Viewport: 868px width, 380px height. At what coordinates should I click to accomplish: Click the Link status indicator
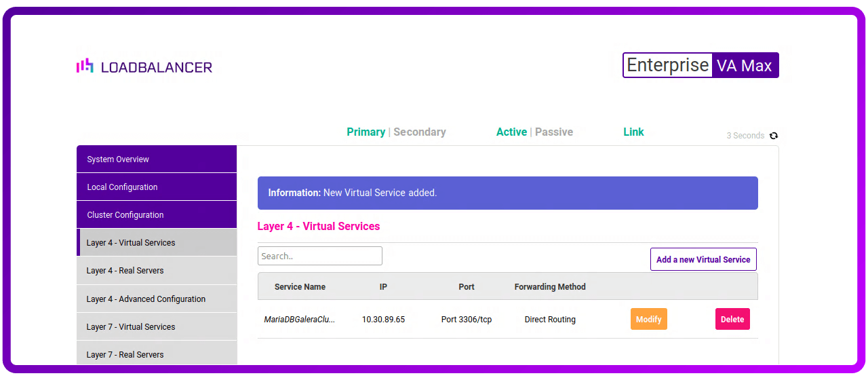[x=633, y=132]
